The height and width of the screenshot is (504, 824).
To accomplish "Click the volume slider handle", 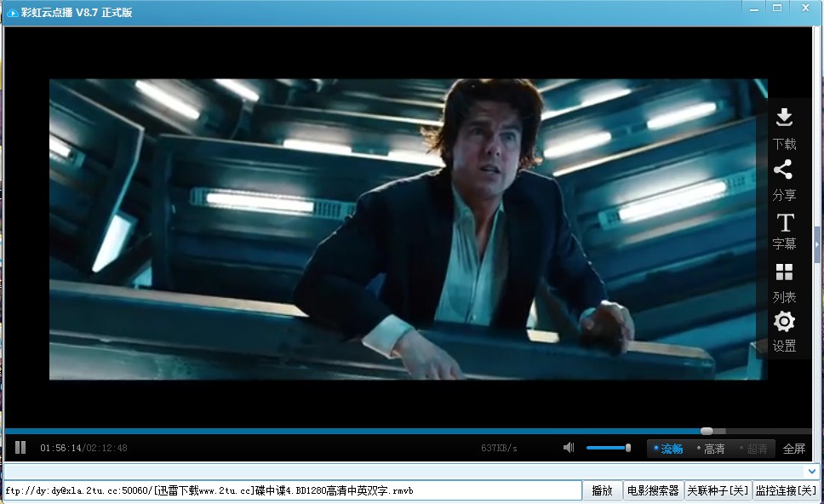I will [x=628, y=448].
